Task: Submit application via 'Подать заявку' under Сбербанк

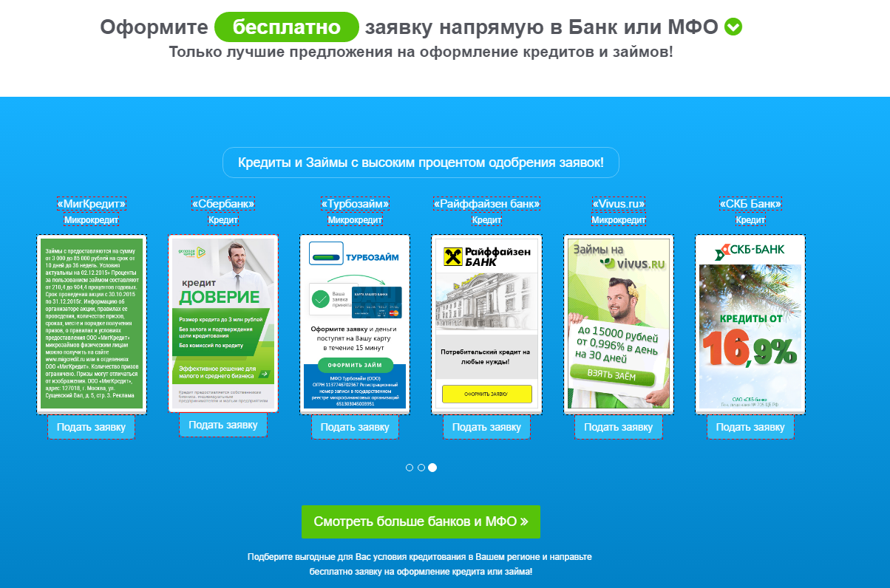Action: tap(223, 425)
